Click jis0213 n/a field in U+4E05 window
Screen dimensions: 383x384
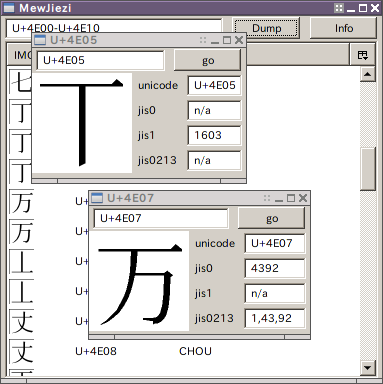214,160
